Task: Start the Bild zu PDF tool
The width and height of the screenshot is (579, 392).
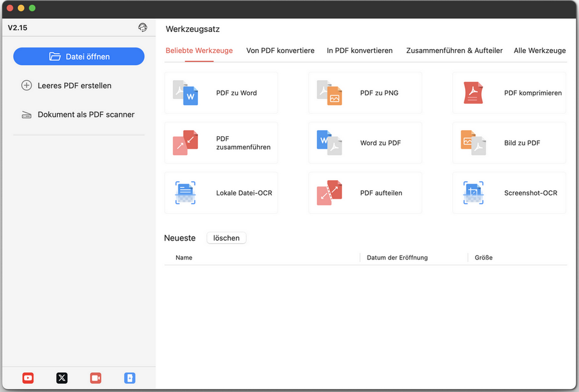Action: pos(509,143)
